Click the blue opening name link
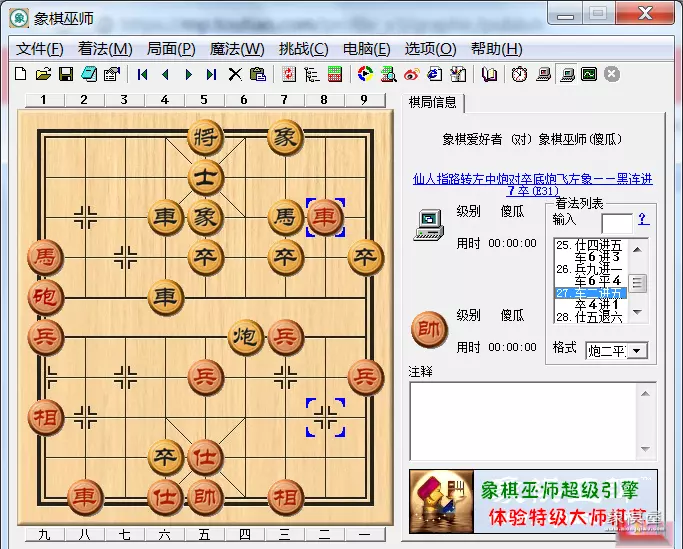The height and width of the screenshot is (549, 683). 532,184
